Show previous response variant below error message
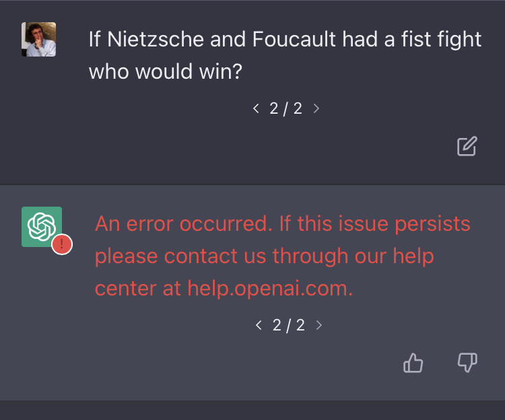This screenshot has height=420, width=505. click(x=259, y=325)
